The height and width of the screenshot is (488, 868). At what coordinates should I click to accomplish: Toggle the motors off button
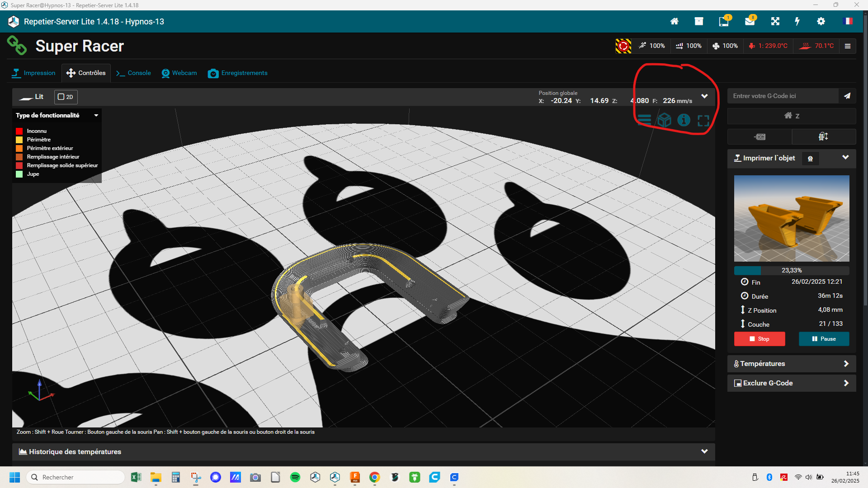point(759,136)
